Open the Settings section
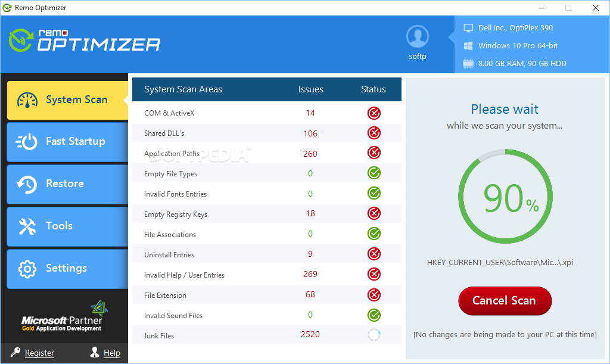Screen dimensions: 610x364 coord(67,269)
